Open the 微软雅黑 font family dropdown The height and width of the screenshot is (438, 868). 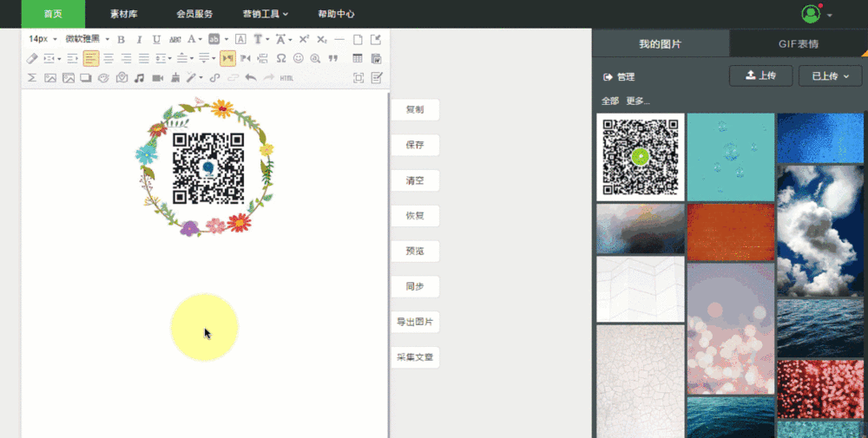click(87, 39)
